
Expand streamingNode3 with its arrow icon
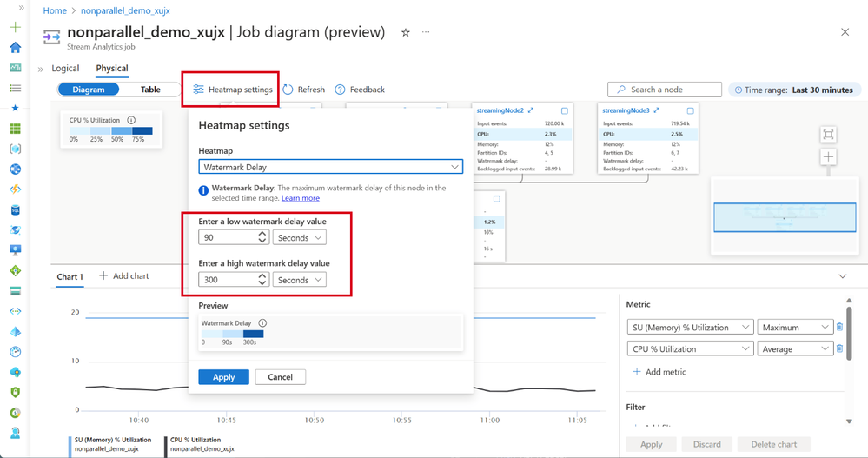click(657, 110)
